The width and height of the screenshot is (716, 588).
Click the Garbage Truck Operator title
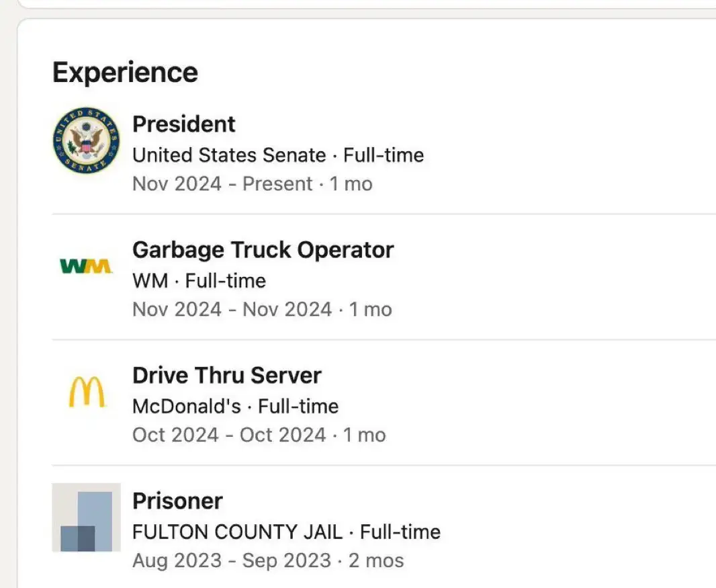coord(263,250)
